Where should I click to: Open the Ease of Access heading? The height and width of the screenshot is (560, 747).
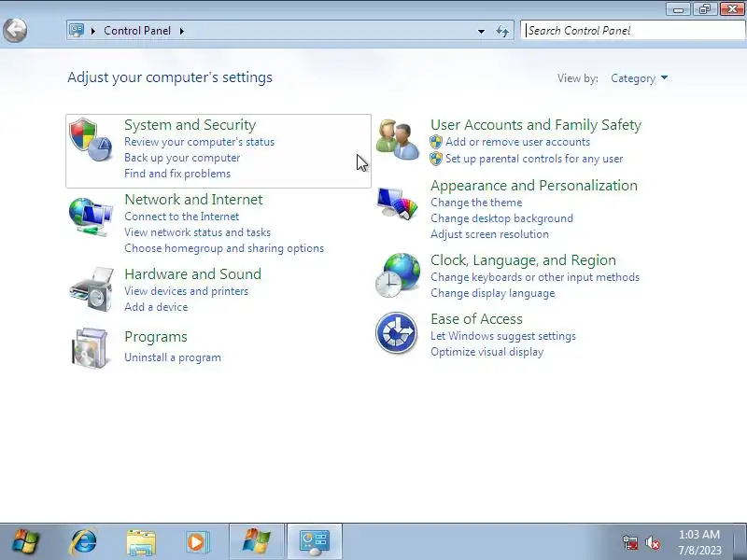pos(476,319)
